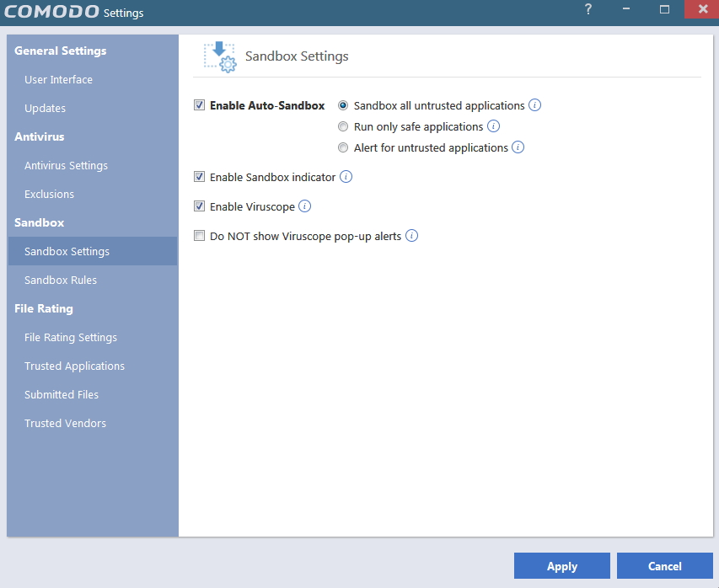The width and height of the screenshot is (719, 588).
Task: Click info icon beside Viruscope pop-up alerts option
Action: [412, 236]
